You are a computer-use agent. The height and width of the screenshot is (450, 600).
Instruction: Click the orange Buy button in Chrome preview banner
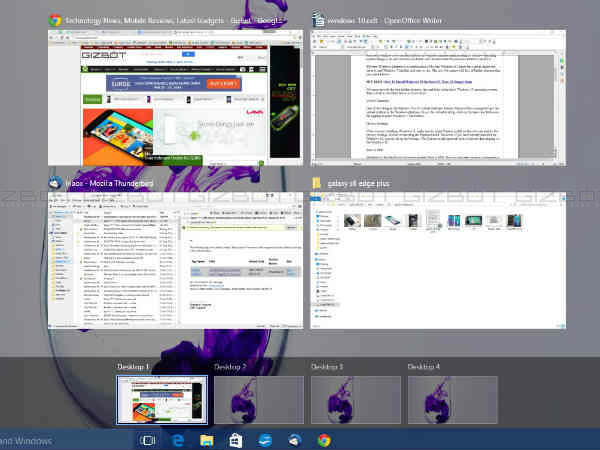[224, 83]
